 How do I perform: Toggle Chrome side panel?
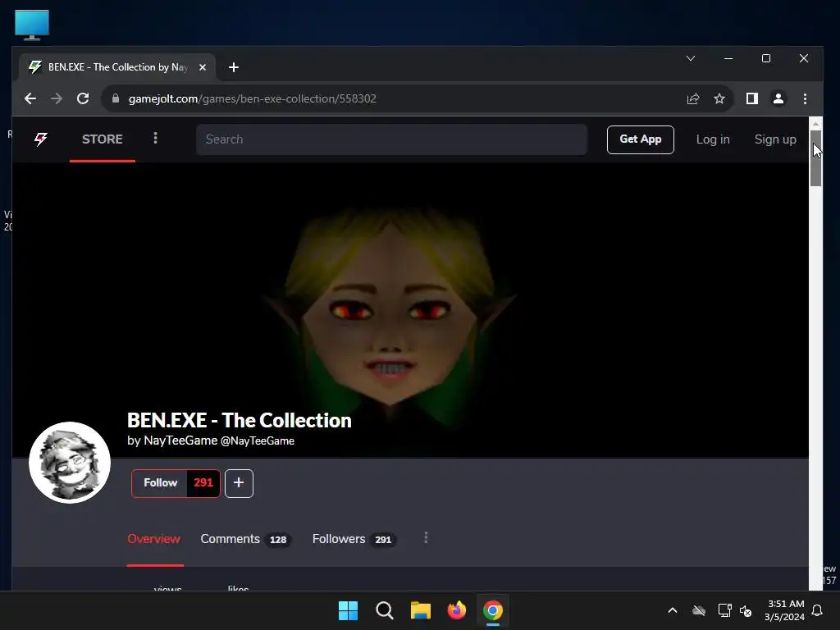click(752, 98)
